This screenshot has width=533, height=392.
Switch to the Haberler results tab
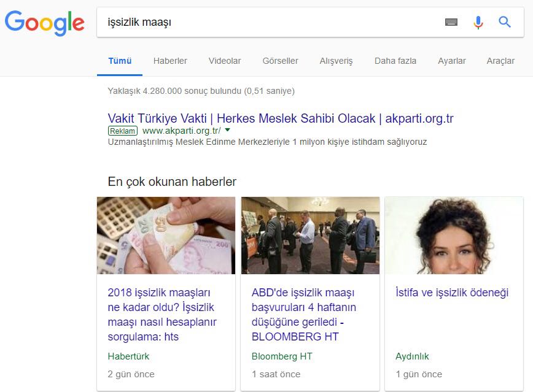pyautogui.click(x=170, y=61)
